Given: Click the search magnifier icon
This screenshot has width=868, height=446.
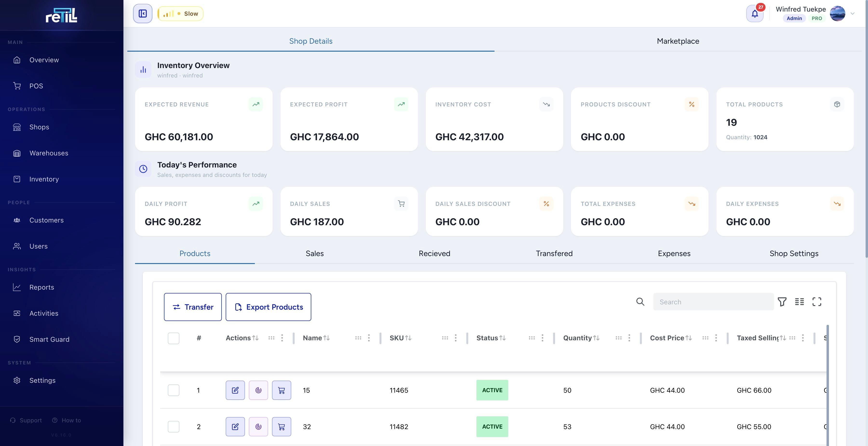Looking at the screenshot, I should [x=640, y=302].
